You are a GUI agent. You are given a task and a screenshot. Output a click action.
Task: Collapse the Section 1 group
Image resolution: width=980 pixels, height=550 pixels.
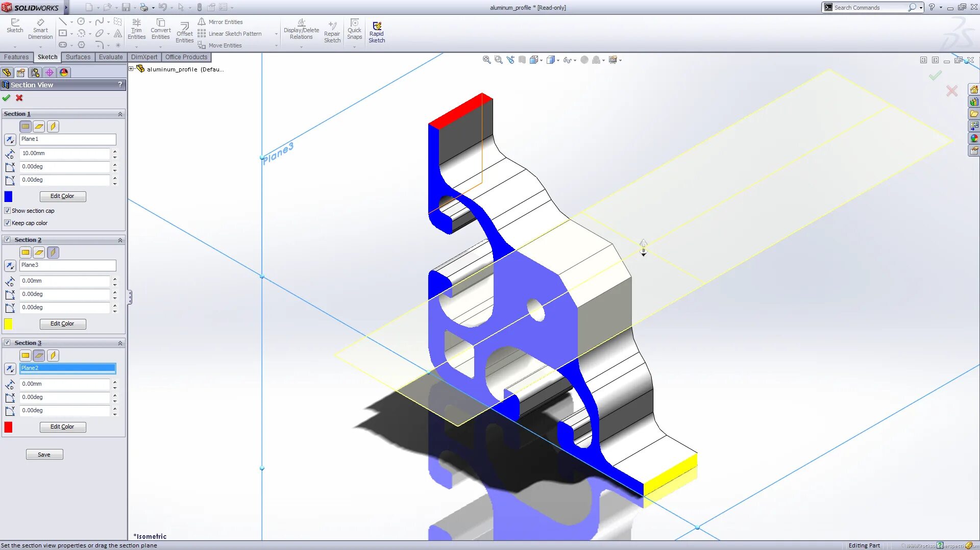coord(120,114)
